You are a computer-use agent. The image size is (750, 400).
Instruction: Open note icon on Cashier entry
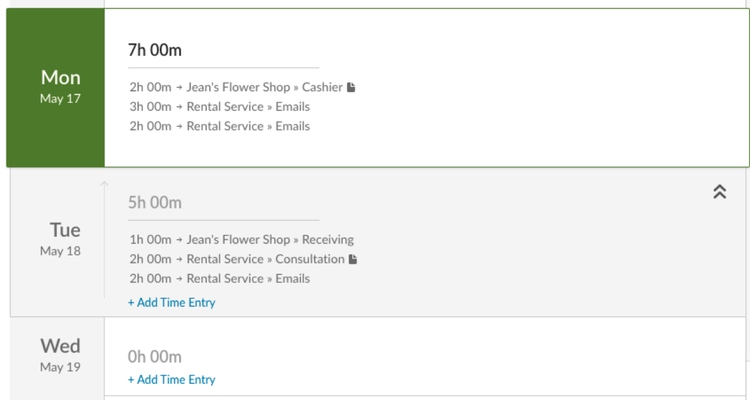click(x=351, y=88)
